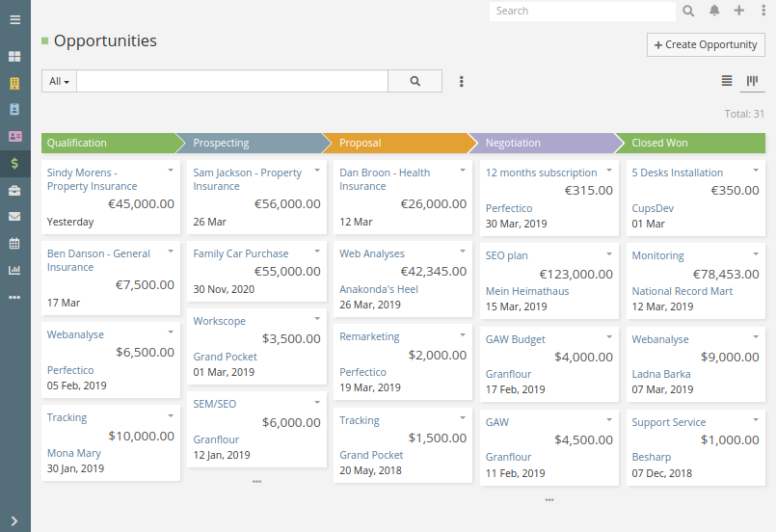
Task: Open Emails via the envelope sidebar icon
Action: pyautogui.click(x=14, y=216)
